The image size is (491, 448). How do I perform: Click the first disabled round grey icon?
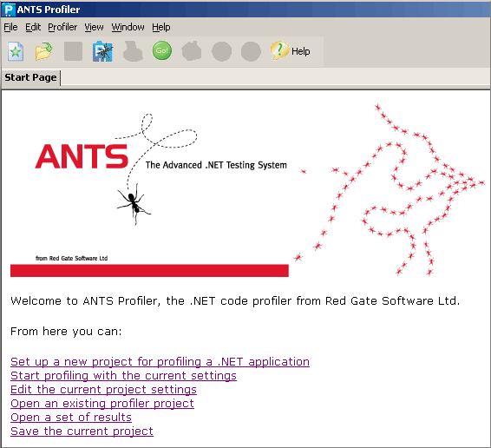point(221,51)
